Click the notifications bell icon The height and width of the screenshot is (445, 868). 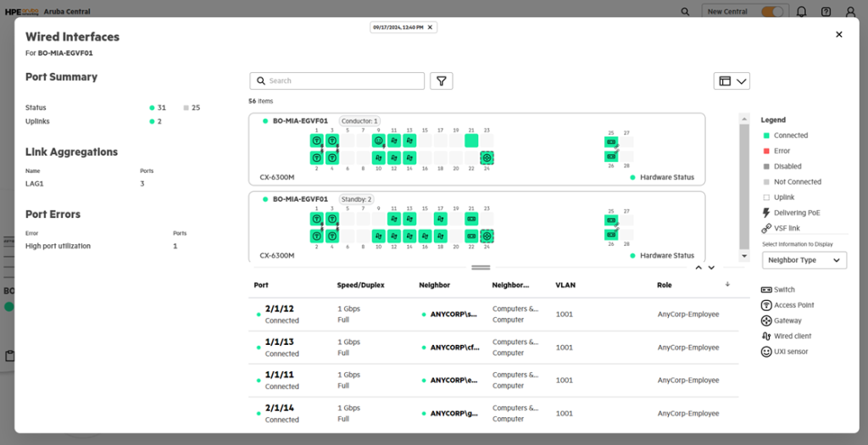tap(801, 12)
